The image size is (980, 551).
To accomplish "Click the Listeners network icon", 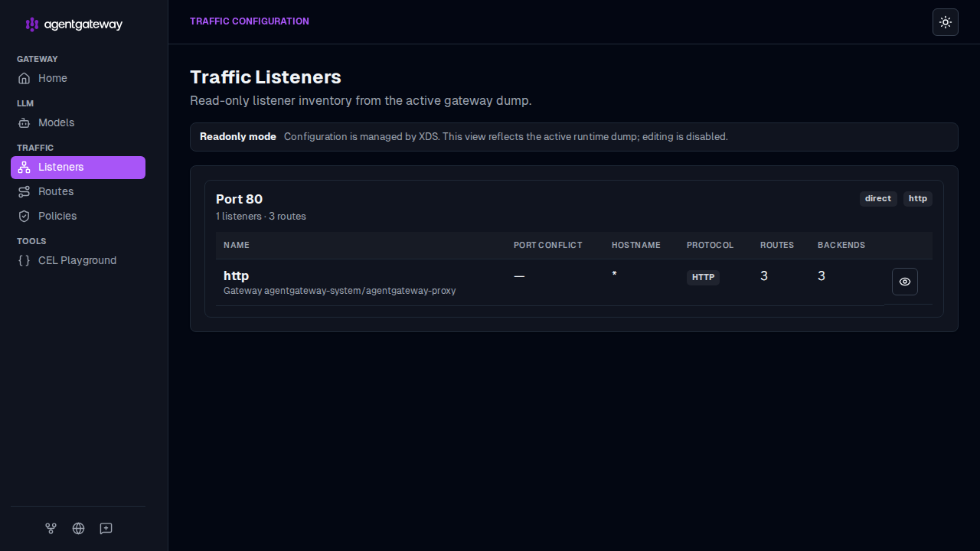I will (x=24, y=167).
